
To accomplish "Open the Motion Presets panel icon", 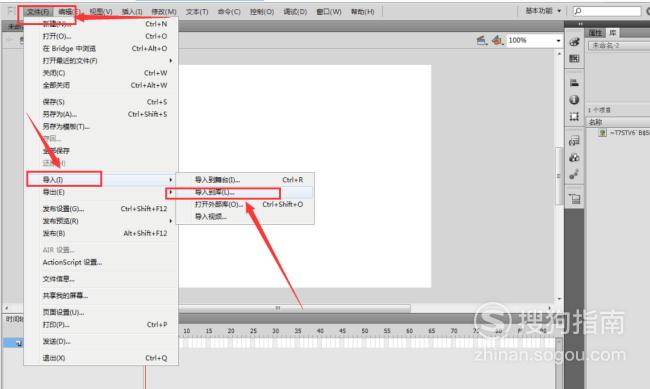I will [x=574, y=175].
